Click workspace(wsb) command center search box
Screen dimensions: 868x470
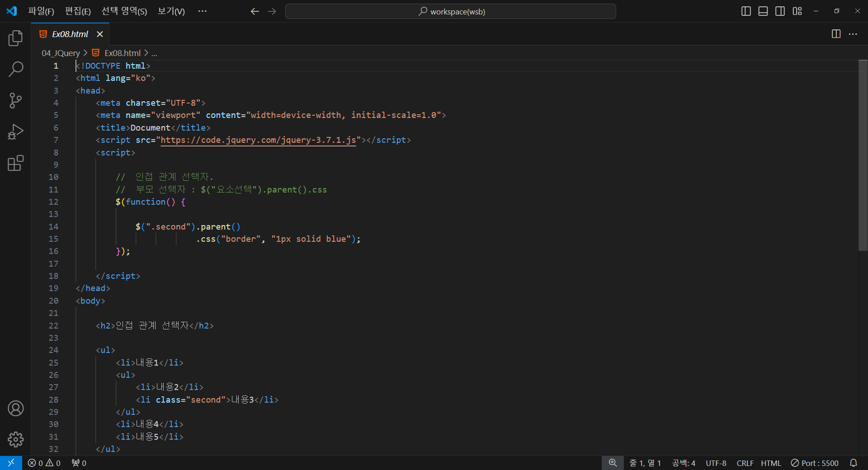(x=450, y=11)
